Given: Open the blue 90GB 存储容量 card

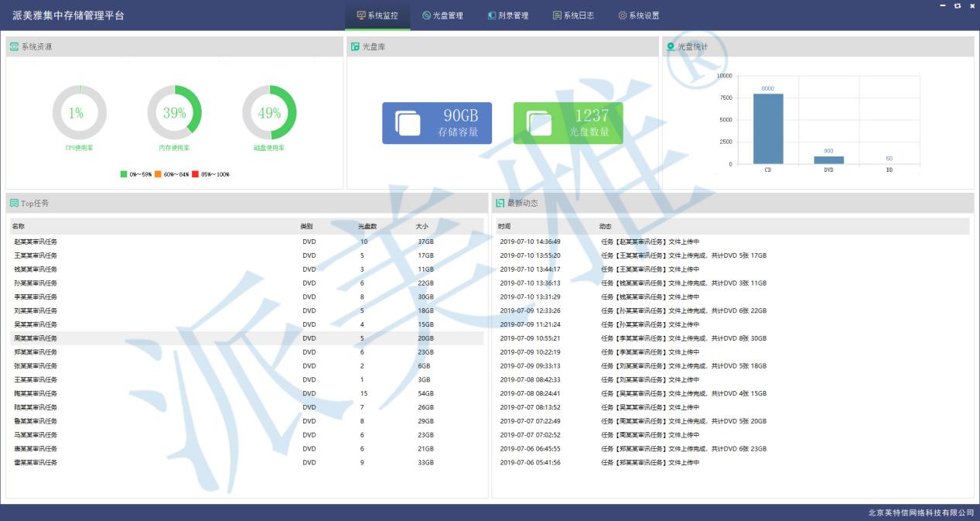Looking at the screenshot, I should tap(437, 123).
